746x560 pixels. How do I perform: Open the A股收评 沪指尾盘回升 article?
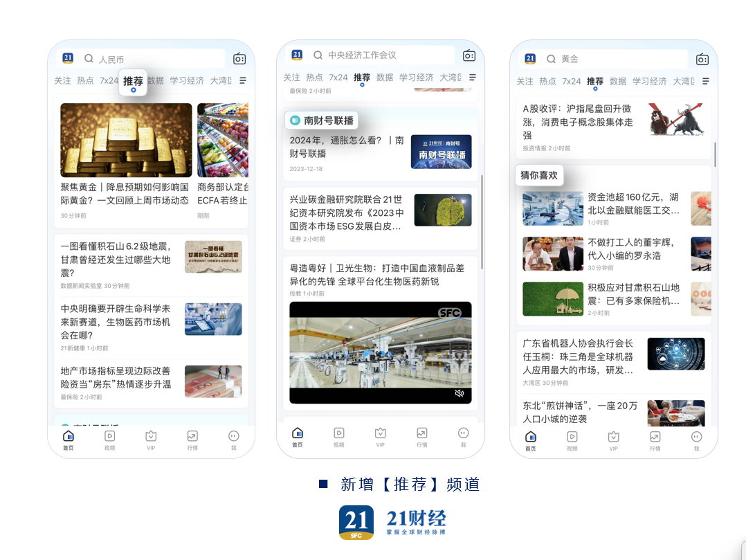click(578, 122)
